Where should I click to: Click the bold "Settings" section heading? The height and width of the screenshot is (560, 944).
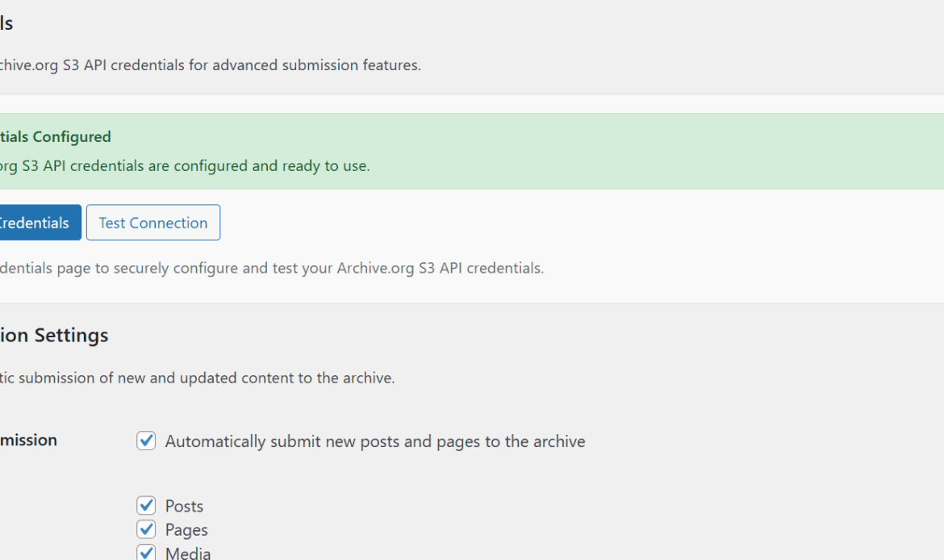[x=55, y=335]
